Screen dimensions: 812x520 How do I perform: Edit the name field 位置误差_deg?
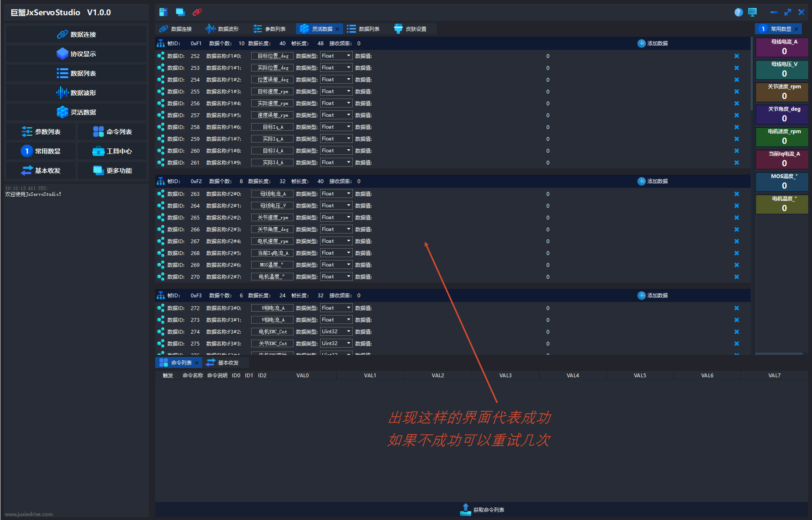point(273,80)
